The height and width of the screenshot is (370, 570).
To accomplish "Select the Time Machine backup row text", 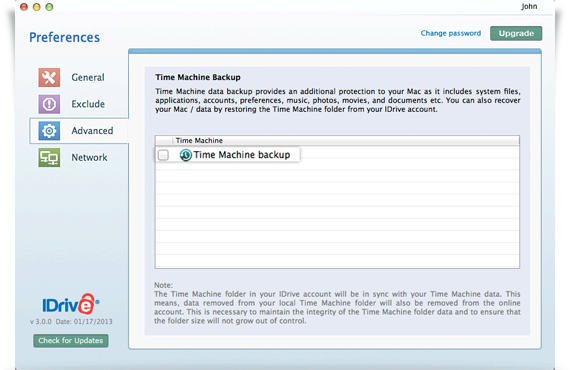I will (x=242, y=155).
